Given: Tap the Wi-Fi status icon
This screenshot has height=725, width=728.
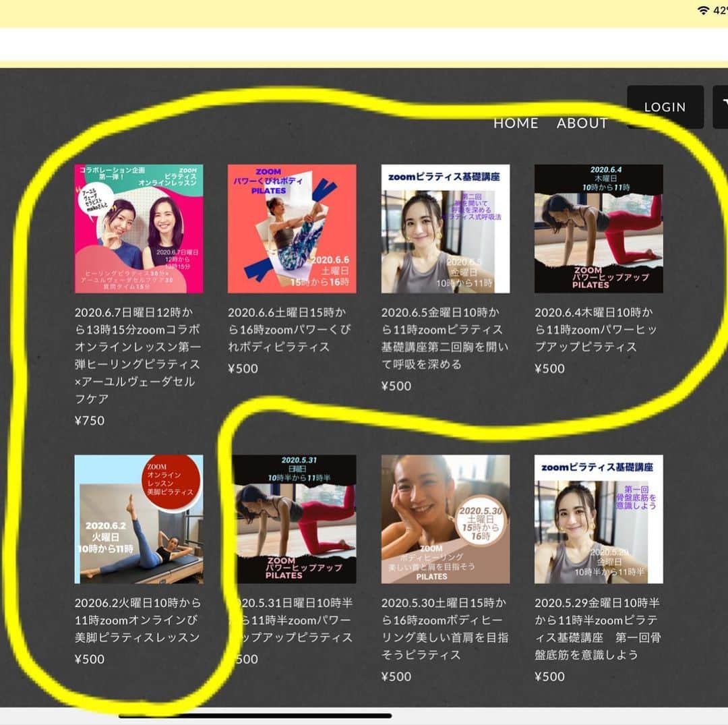Looking at the screenshot, I should coord(704,10).
